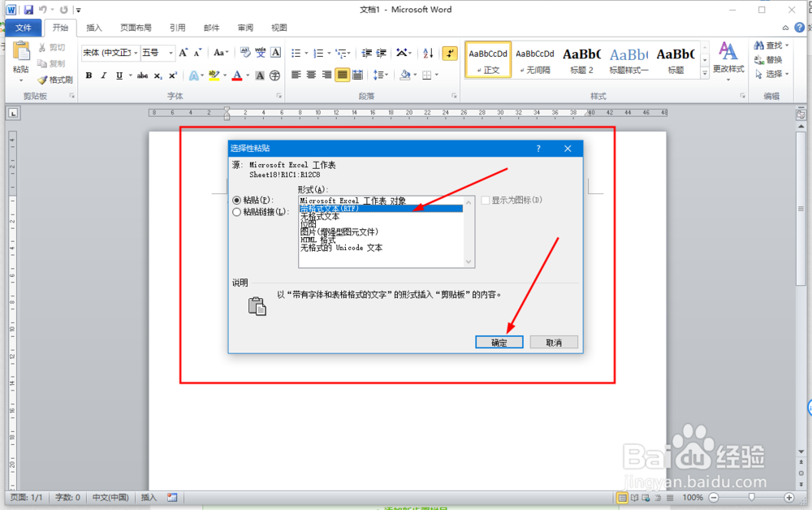Click the Clear Formatting icon
This screenshot has height=510, width=812.
tap(245, 53)
